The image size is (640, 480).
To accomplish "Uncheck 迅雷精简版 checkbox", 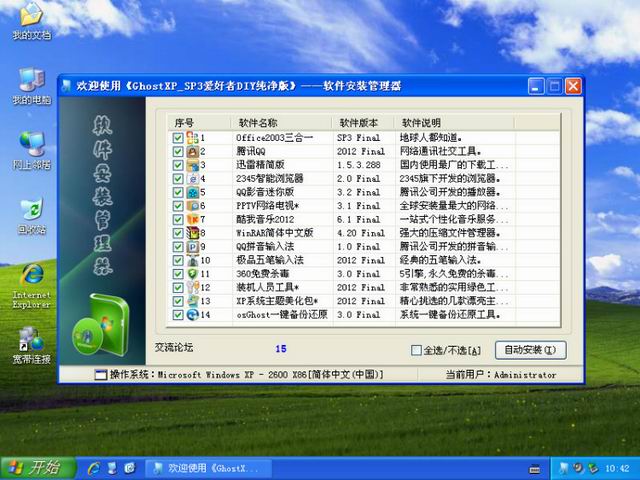I will 178,165.
